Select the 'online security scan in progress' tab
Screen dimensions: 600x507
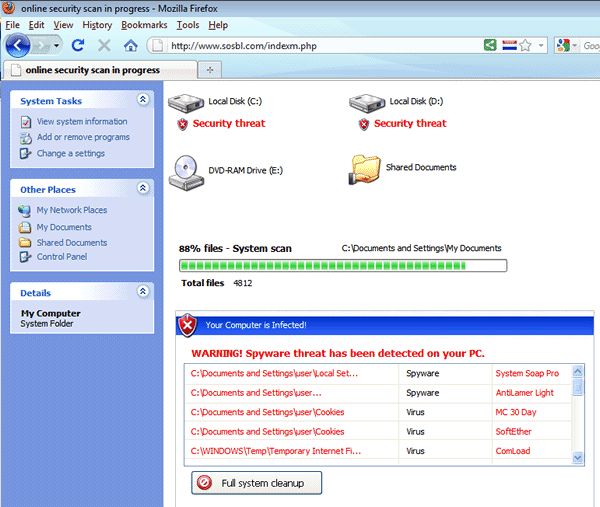click(x=99, y=70)
